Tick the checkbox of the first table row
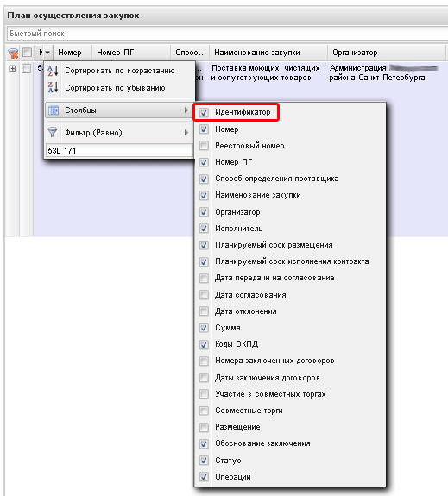The width and height of the screenshot is (448, 496). 26,68
